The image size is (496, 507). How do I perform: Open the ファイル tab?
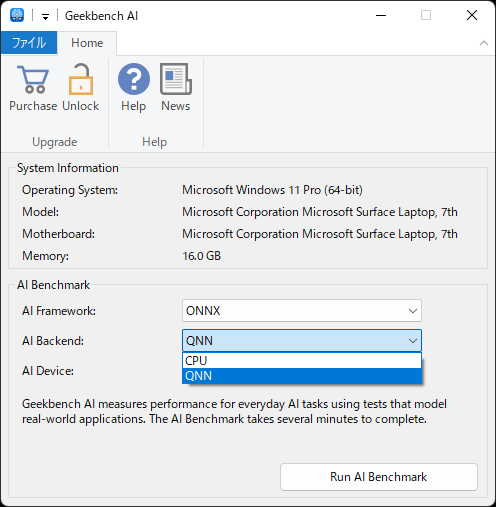click(29, 43)
